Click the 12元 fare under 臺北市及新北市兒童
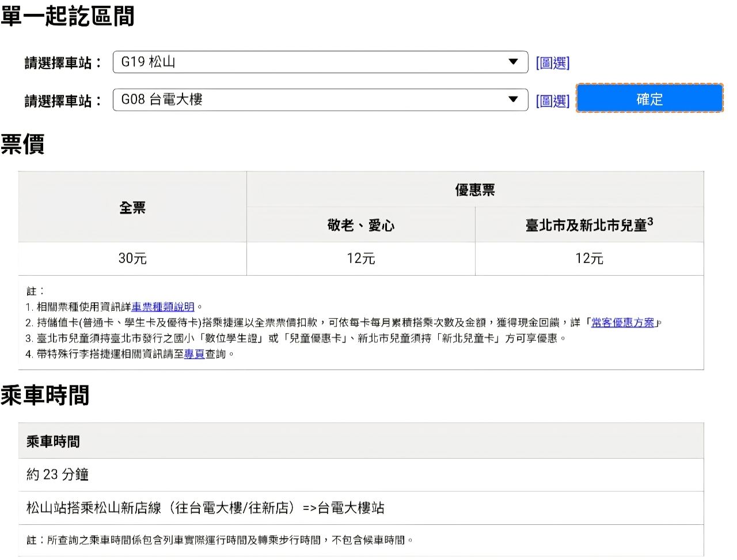Screen dimensions: 737x560 coord(588,258)
